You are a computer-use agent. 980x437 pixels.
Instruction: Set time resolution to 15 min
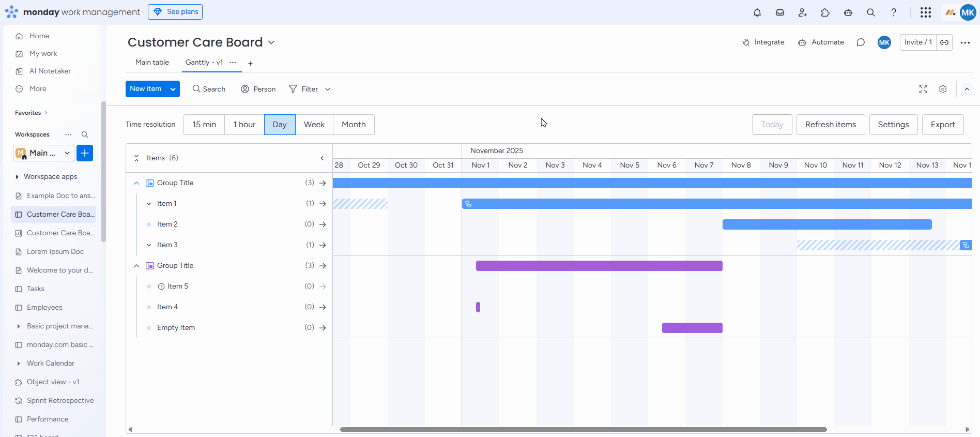204,125
